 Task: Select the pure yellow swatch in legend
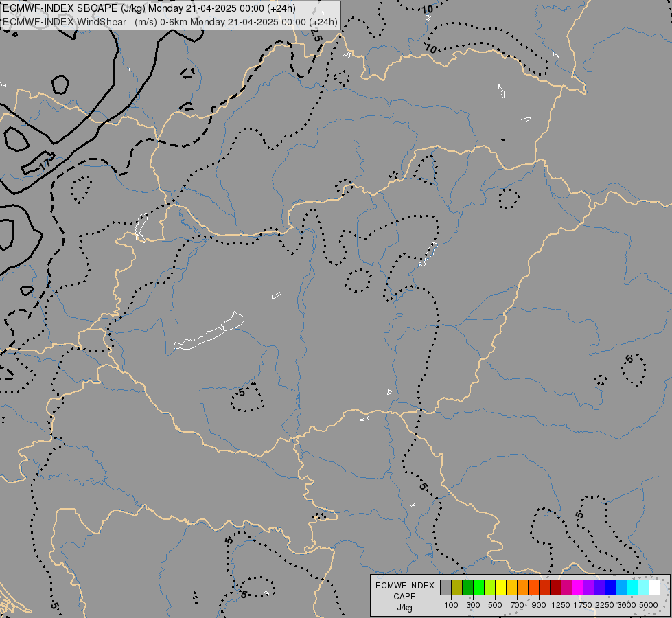pyautogui.click(x=500, y=588)
